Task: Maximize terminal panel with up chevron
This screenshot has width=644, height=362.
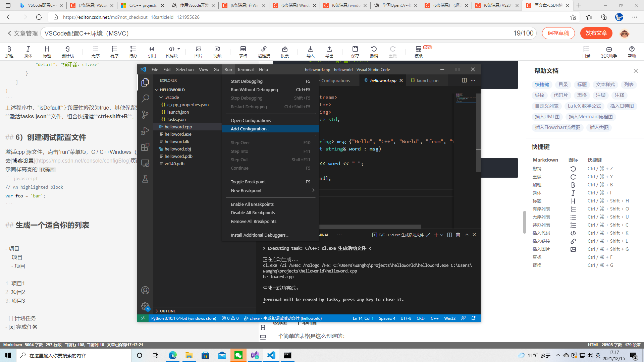Action: 467,235
